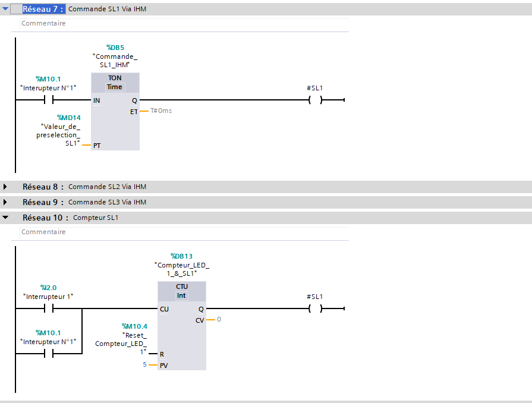Viewport: 532px width, 403px height.
Task: Click the %DB5 Commande_SL1_IHM instance label
Action: click(115, 56)
